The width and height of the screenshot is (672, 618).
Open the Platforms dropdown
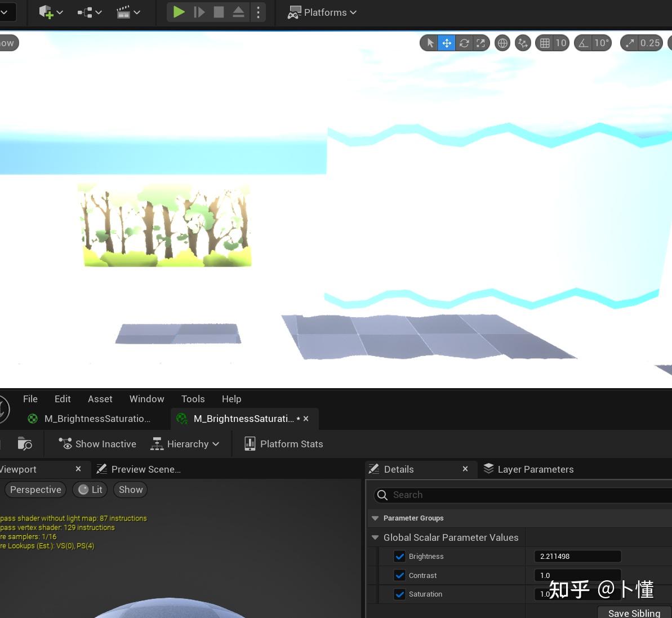(322, 12)
